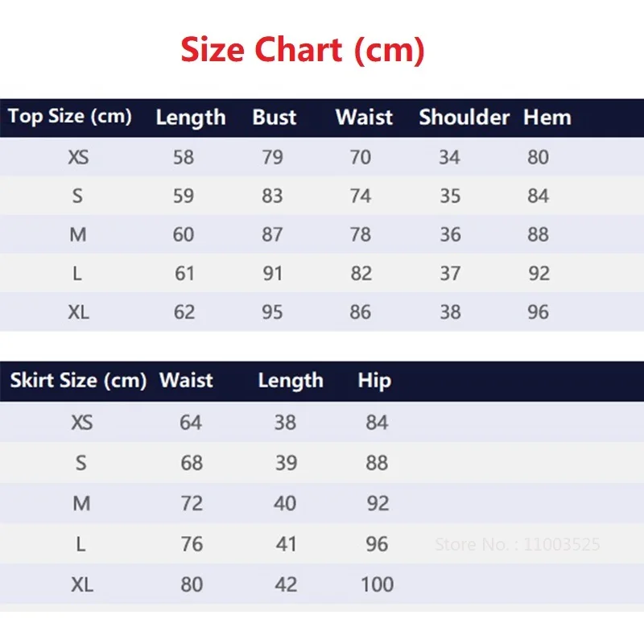Click the top table Waist column header
Screen dimensions: 644x644
[364, 118]
